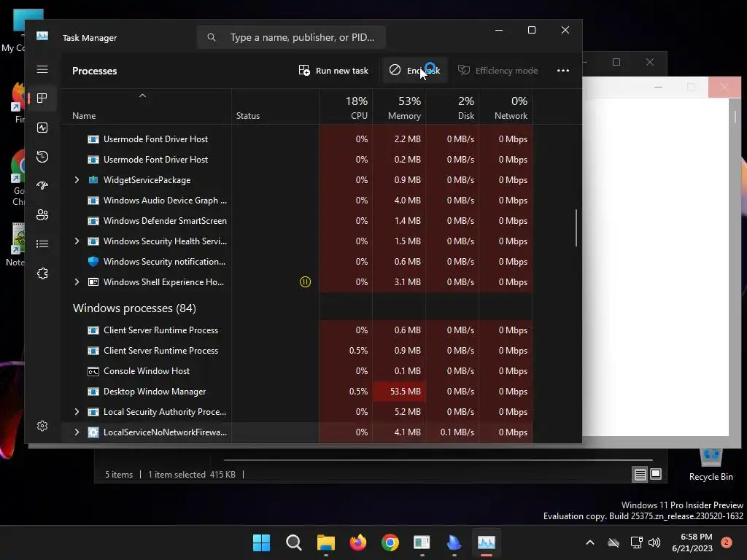Click the suspended pause icon on Windows Shell Experience Host
The height and width of the screenshot is (560, 747).
[x=306, y=282]
